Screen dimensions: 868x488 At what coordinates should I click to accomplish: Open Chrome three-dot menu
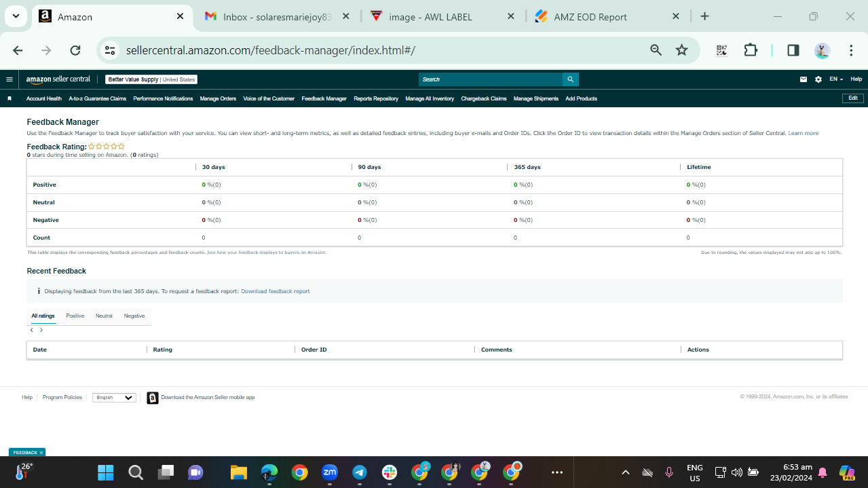pos(851,50)
